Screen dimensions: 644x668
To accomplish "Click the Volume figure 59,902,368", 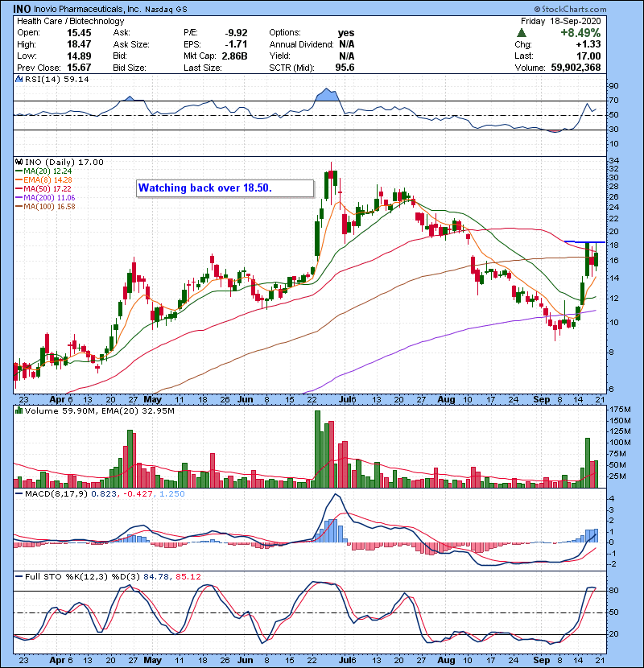I will pos(576,68).
